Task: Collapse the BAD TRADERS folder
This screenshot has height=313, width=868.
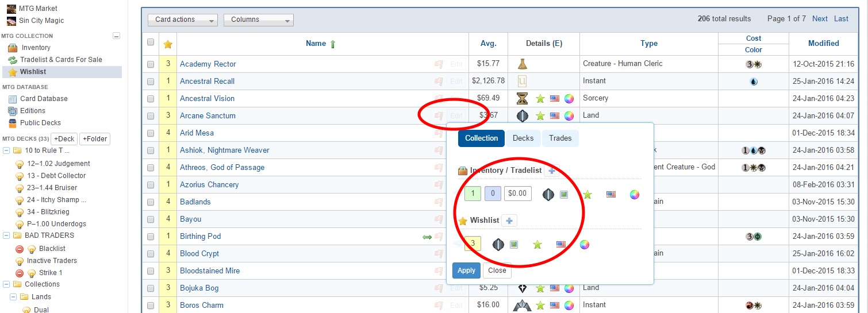Action: point(6,235)
